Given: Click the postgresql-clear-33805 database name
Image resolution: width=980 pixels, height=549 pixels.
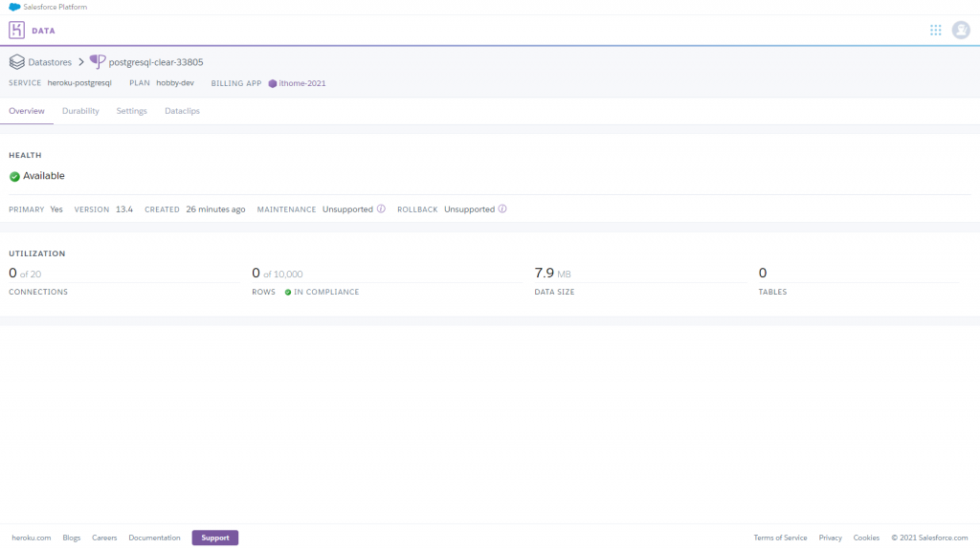Looking at the screenshot, I should pos(156,62).
